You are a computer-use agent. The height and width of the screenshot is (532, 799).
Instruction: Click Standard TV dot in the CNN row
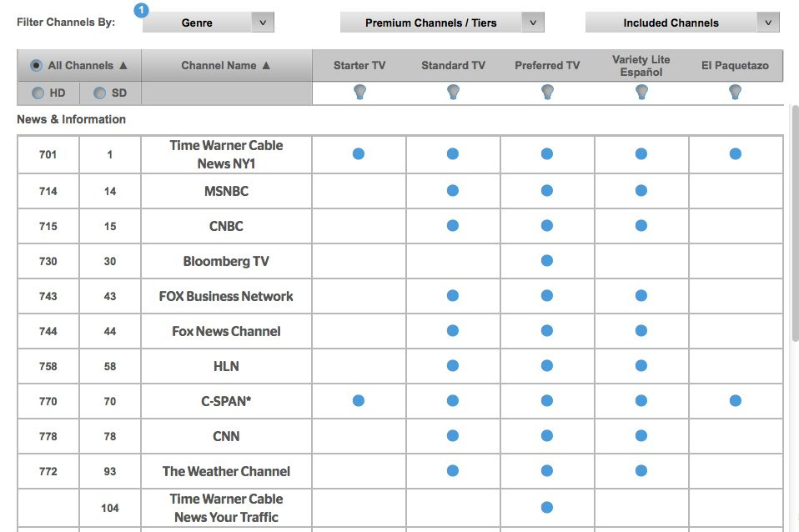tap(453, 435)
